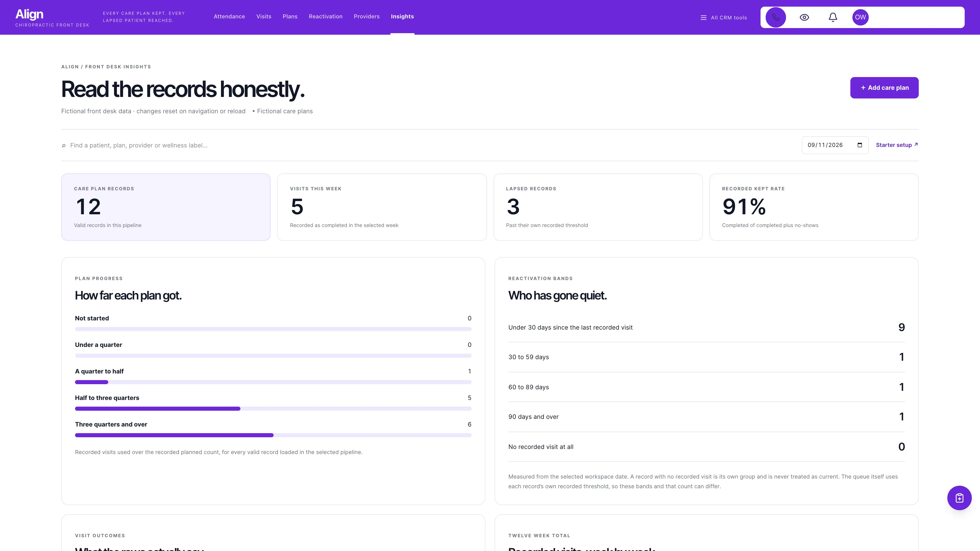This screenshot has height=551, width=980.
Task: Click the phone call icon in header
Action: [776, 17]
